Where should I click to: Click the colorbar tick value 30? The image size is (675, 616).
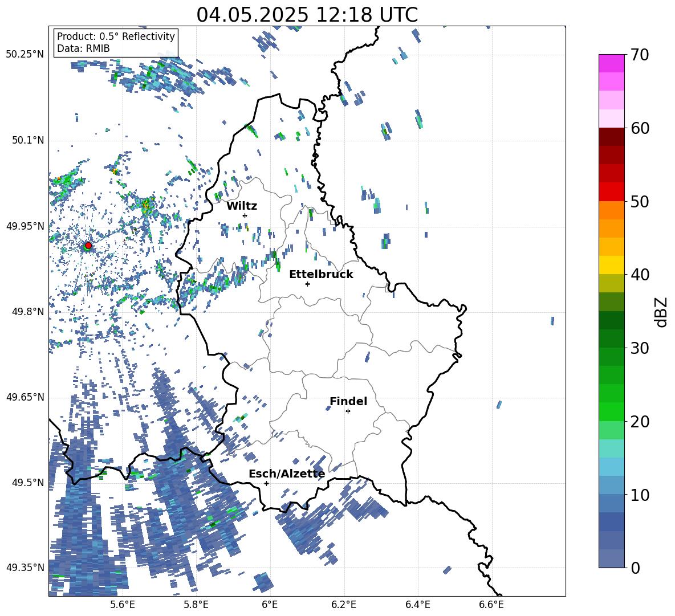click(x=640, y=348)
